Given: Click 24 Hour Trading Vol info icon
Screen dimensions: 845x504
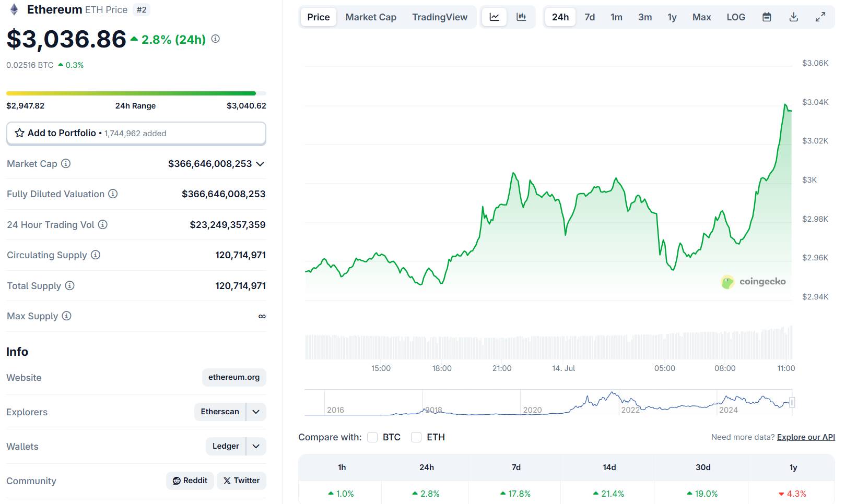Looking at the screenshot, I should click(103, 224).
